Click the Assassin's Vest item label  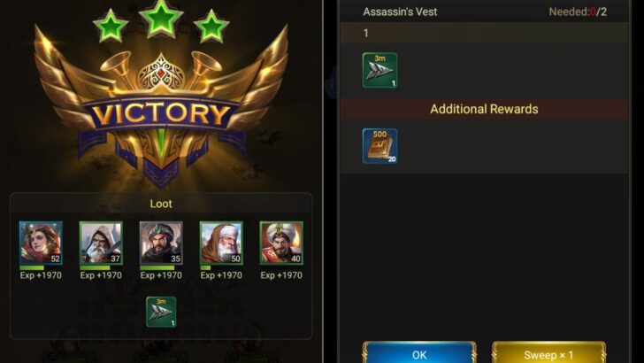400,12
